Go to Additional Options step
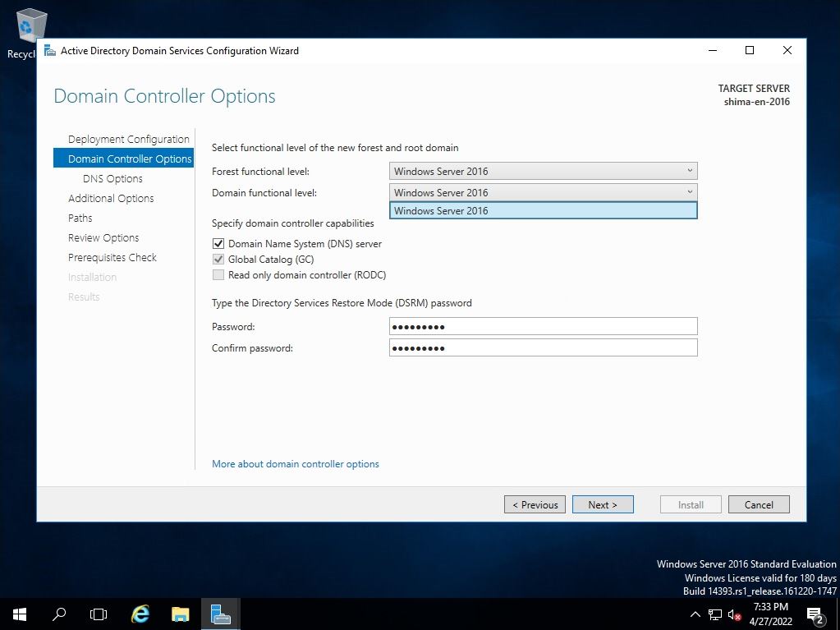 point(111,198)
